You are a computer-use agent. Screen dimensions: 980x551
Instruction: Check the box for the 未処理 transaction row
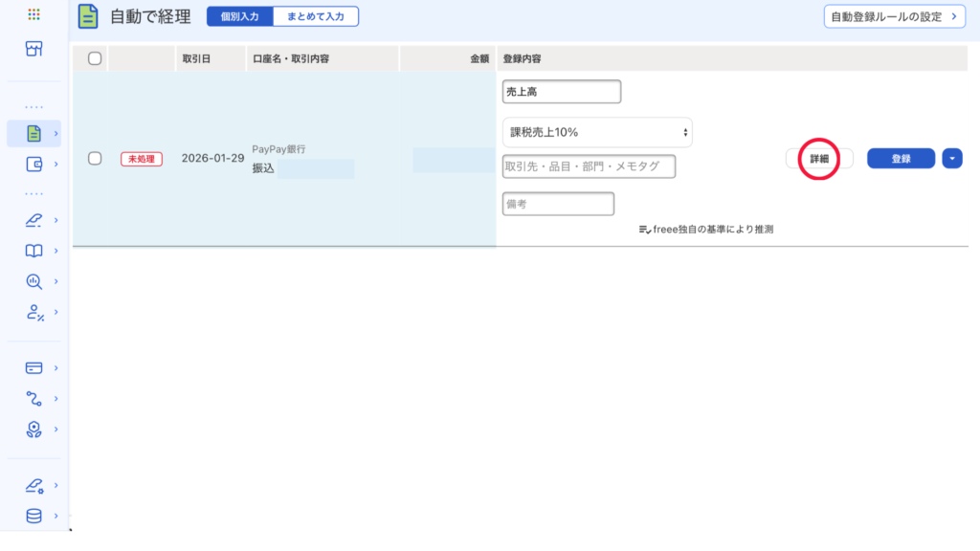click(95, 159)
